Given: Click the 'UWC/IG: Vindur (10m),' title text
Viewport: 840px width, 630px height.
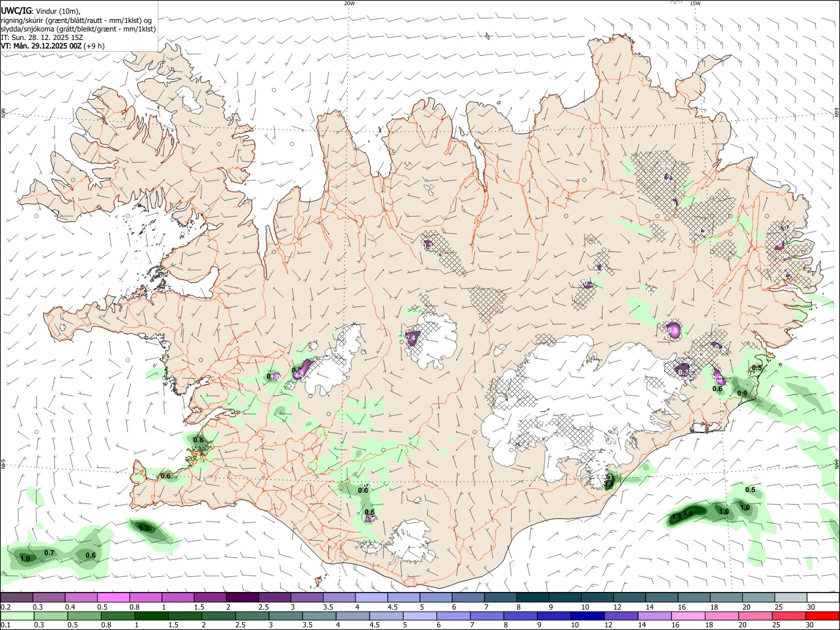Looking at the screenshot, I should pyautogui.click(x=41, y=11).
